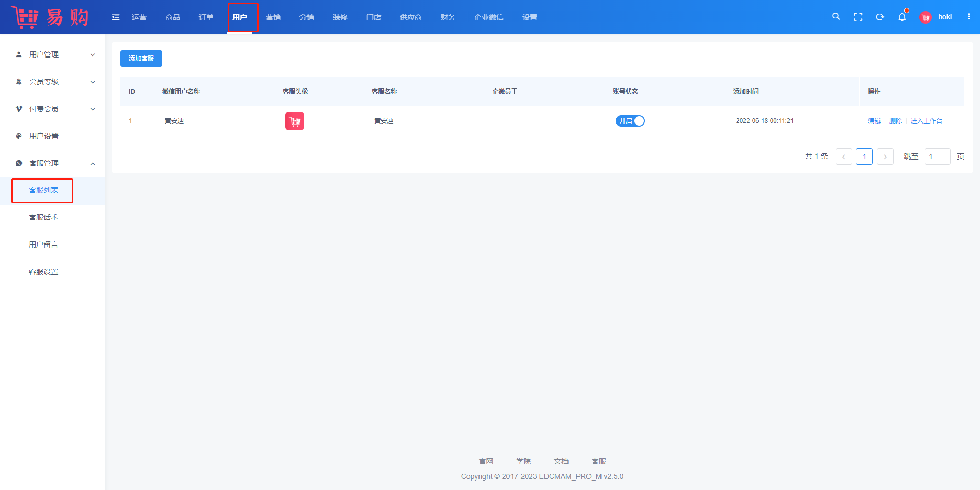Open the notification bell
Screen dimensions: 980x490
[x=902, y=17]
